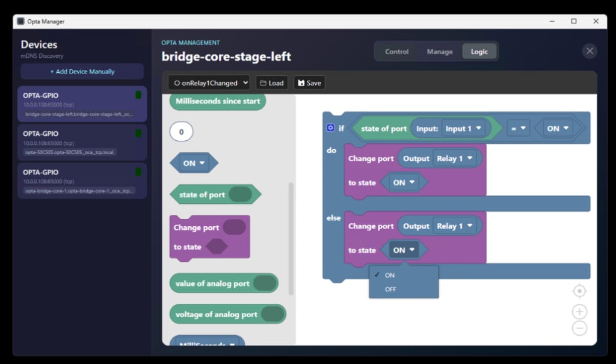Zoom out the workspace with minus icon
616x364 pixels.
click(579, 329)
